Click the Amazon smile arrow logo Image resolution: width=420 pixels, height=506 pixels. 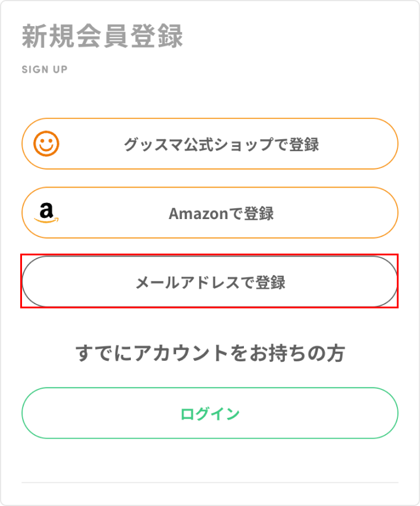(x=46, y=220)
